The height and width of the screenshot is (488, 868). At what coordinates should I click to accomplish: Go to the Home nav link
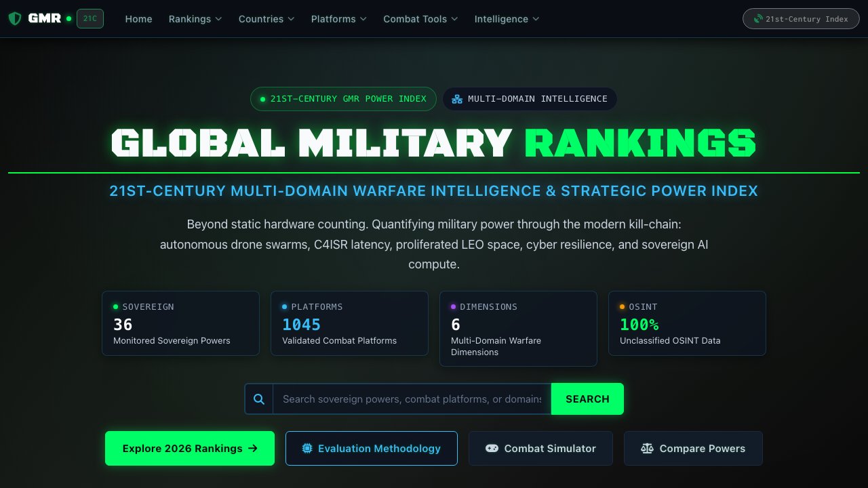coord(138,19)
